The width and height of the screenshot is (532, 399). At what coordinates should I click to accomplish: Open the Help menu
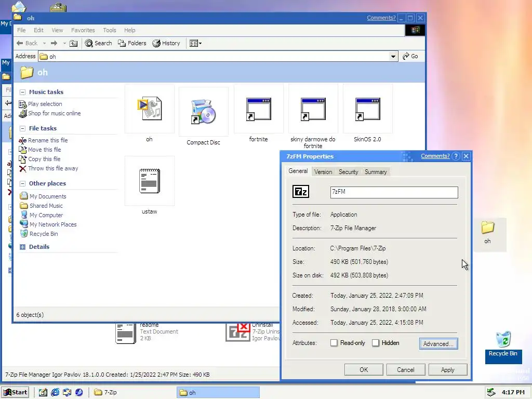pos(129,30)
